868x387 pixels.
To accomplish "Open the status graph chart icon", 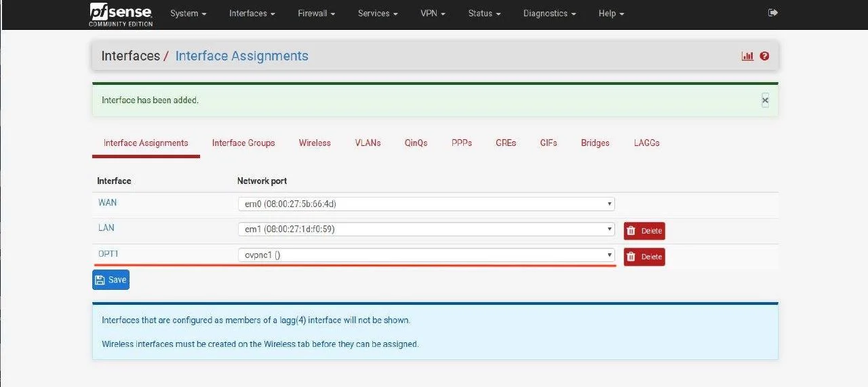I will click(x=747, y=56).
